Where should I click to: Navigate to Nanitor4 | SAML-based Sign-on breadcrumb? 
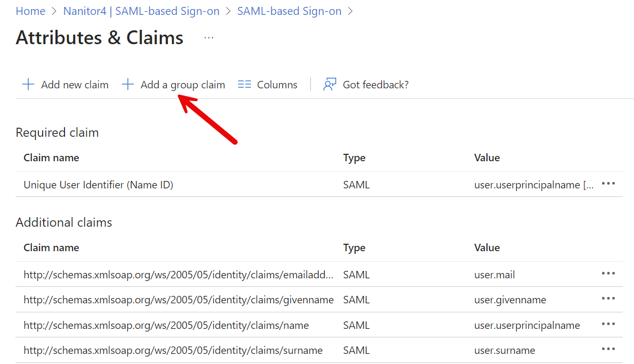coord(141,11)
